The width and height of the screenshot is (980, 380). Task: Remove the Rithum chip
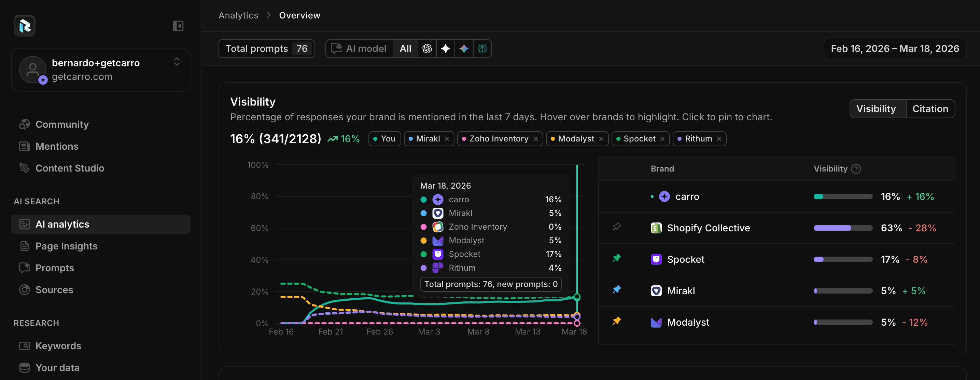(719, 139)
